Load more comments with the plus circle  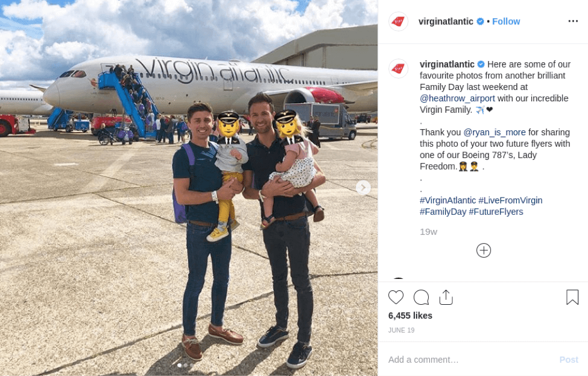tap(484, 250)
